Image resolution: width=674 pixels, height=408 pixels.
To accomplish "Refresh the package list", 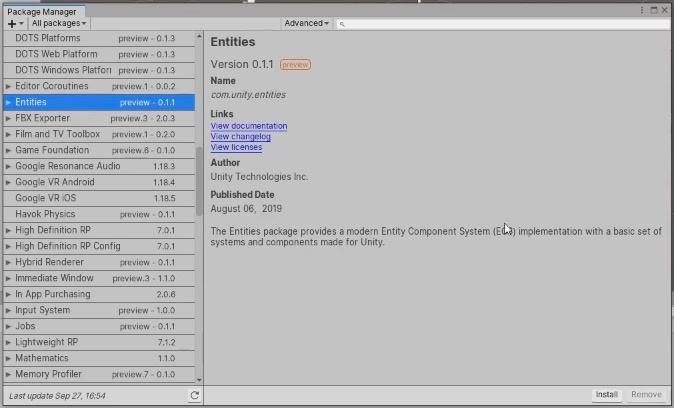I will [x=194, y=395].
